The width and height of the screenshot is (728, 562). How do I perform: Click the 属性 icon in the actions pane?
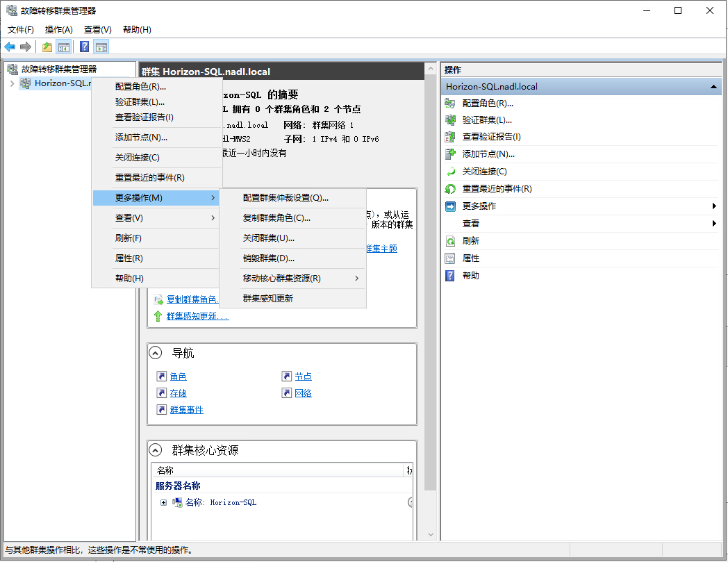coord(450,258)
